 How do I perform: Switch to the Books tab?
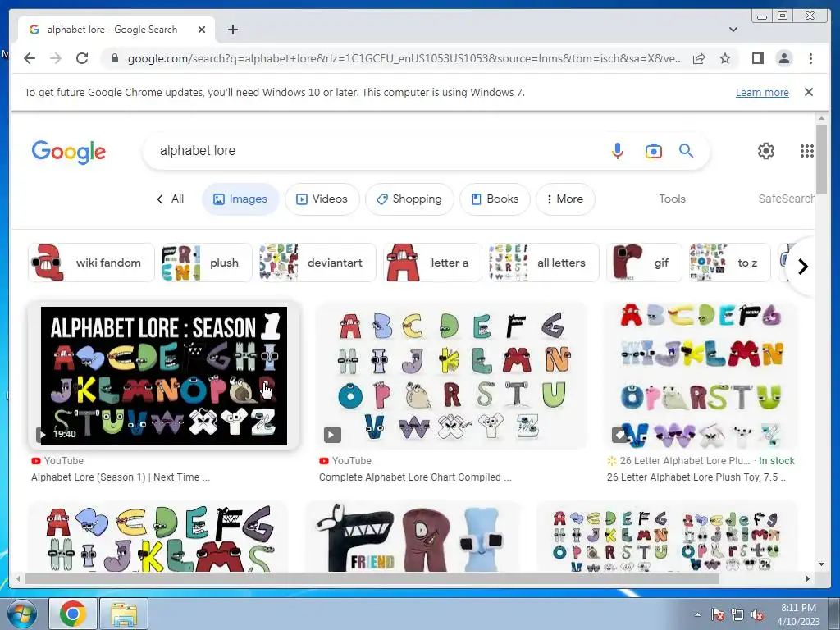tap(495, 199)
